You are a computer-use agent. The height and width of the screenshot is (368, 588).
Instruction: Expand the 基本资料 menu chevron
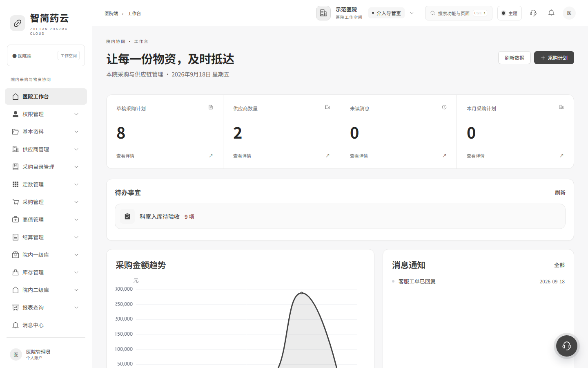click(x=76, y=132)
